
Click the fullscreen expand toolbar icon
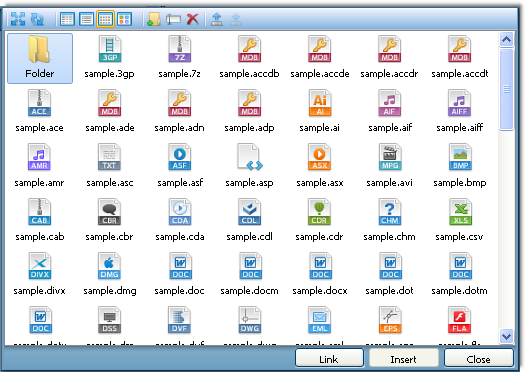(18, 19)
